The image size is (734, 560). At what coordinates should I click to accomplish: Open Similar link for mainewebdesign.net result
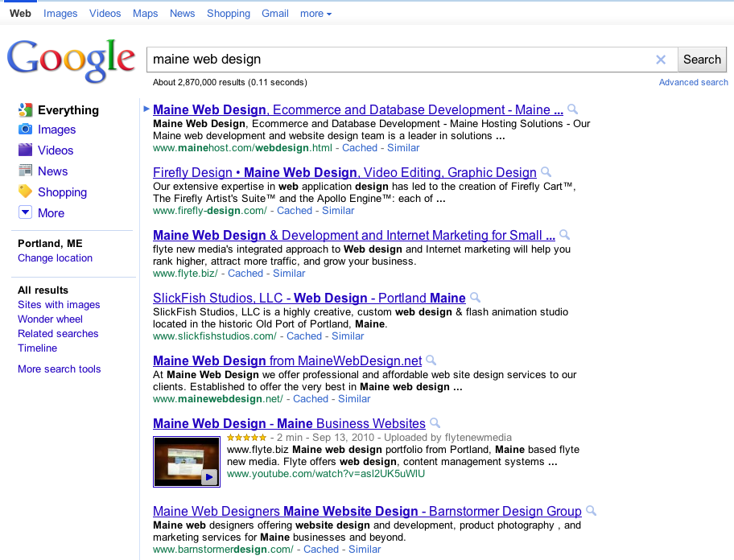pos(354,398)
